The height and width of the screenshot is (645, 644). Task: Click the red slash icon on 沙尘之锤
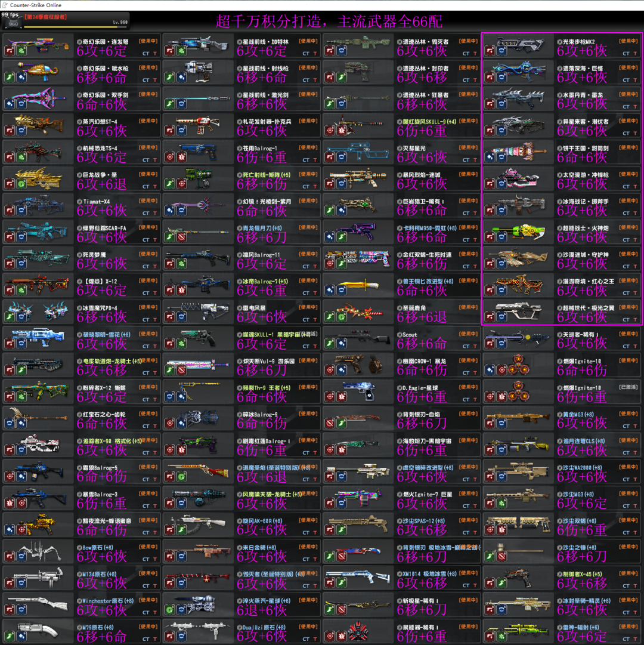(x=502, y=557)
